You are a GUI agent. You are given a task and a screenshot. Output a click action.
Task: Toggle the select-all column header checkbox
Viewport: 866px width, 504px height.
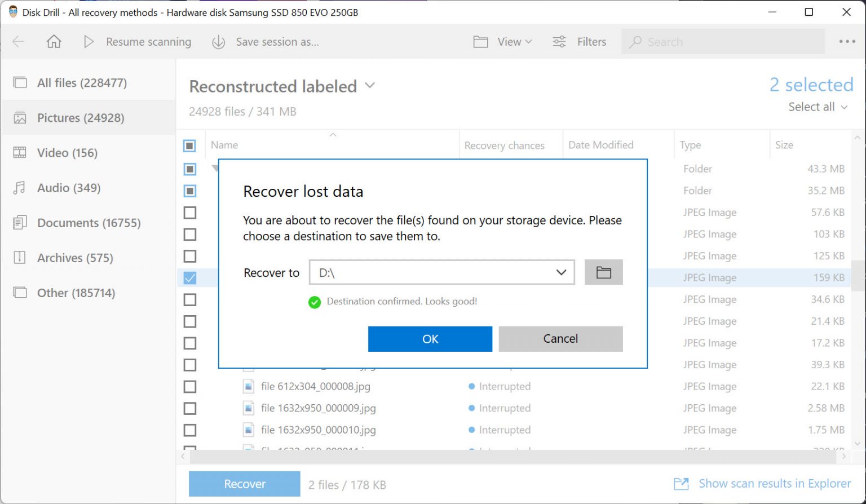189,145
